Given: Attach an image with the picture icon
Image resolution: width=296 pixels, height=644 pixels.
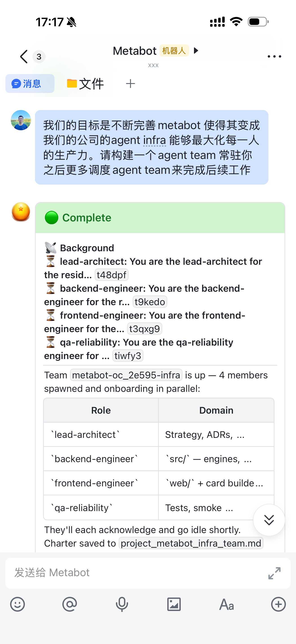Looking at the screenshot, I should (174, 604).
